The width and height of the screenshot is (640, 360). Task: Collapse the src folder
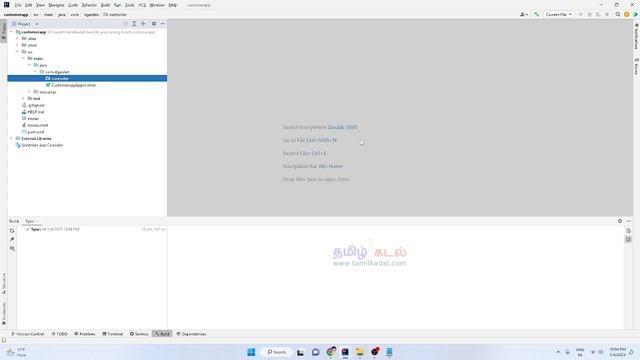pyautogui.click(x=18, y=52)
